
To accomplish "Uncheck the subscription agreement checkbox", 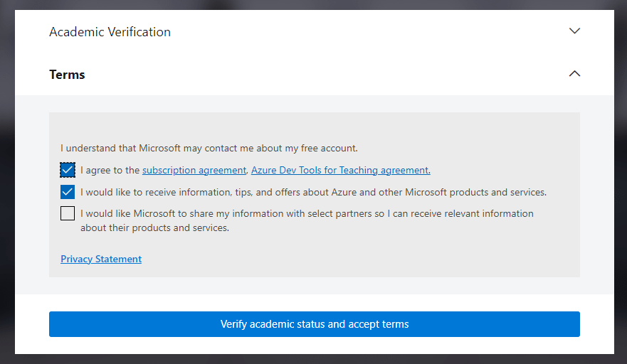I will pos(68,170).
